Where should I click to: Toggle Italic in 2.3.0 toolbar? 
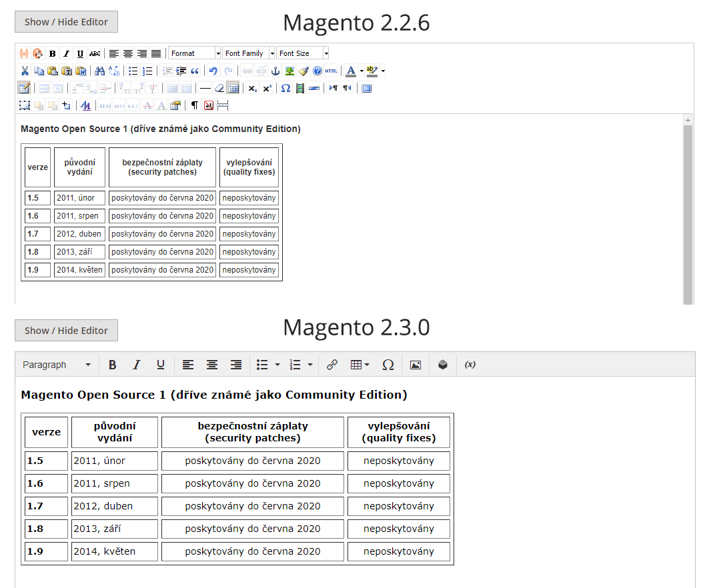[137, 365]
